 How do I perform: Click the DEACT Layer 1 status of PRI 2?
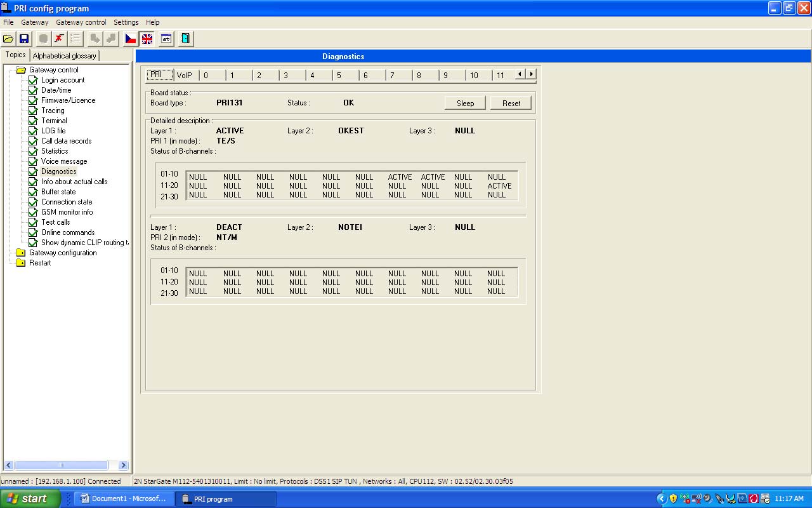point(229,227)
